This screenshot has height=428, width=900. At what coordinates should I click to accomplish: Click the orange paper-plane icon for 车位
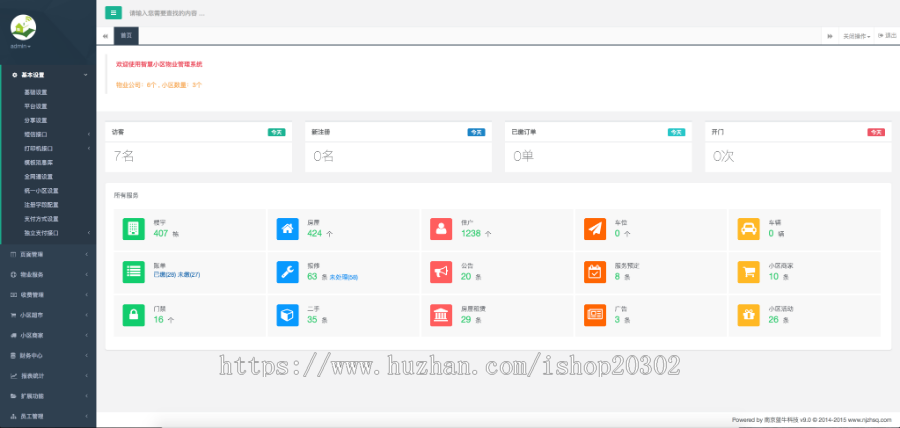(x=595, y=229)
